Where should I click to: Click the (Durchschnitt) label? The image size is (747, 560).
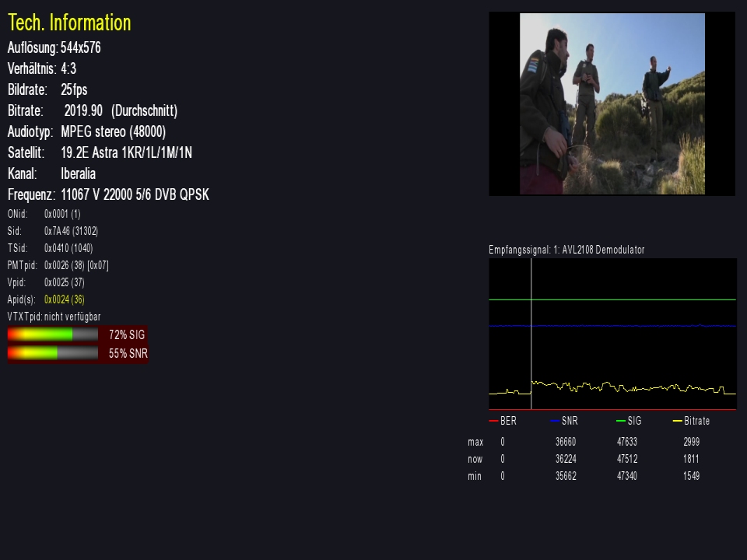(145, 111)
